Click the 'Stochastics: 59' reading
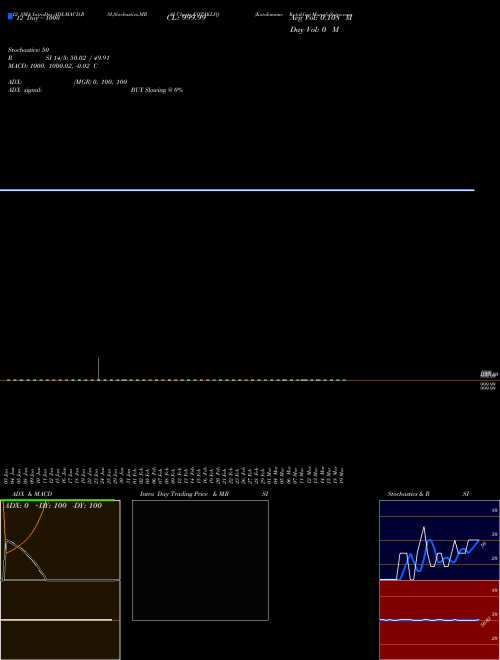 point(29,50)
